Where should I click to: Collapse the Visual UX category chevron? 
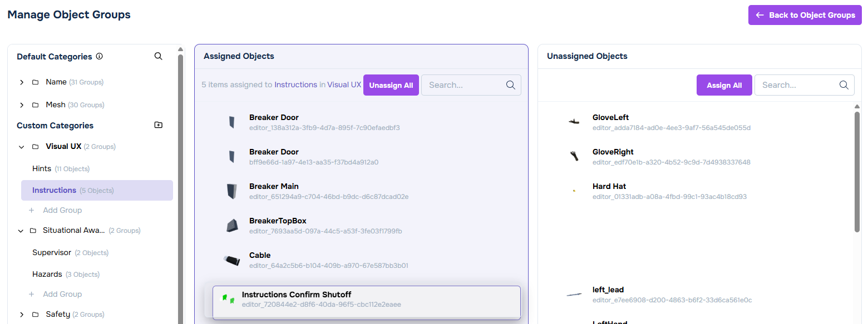[22, 147]
